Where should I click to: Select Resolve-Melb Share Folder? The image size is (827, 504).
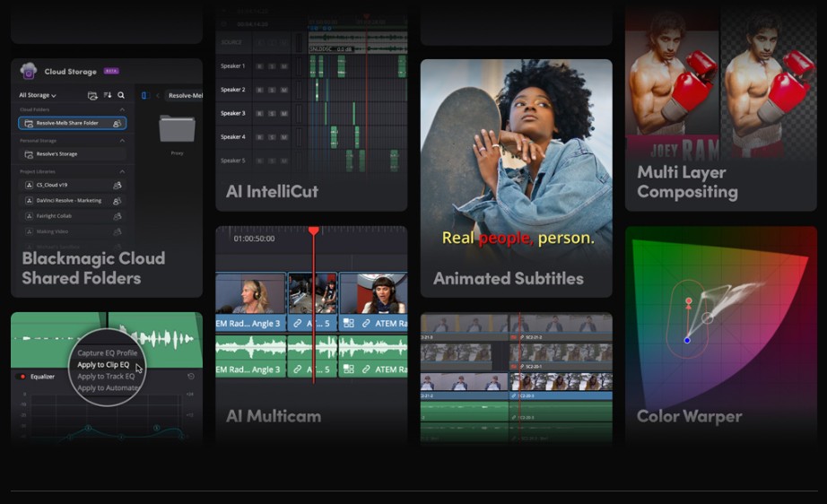click(73, 124)
